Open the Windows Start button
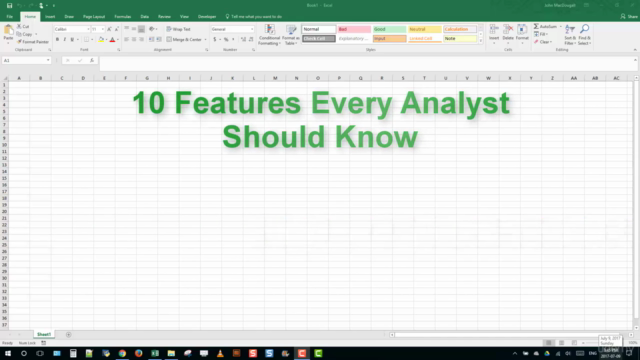This screenshot has height=360, width=640. (x=8, y=353)
